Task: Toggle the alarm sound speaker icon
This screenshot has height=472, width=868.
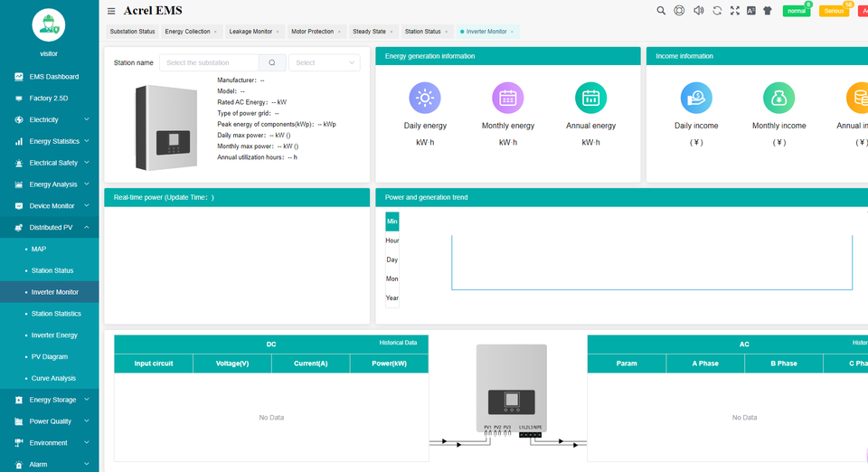Action: 698,11
